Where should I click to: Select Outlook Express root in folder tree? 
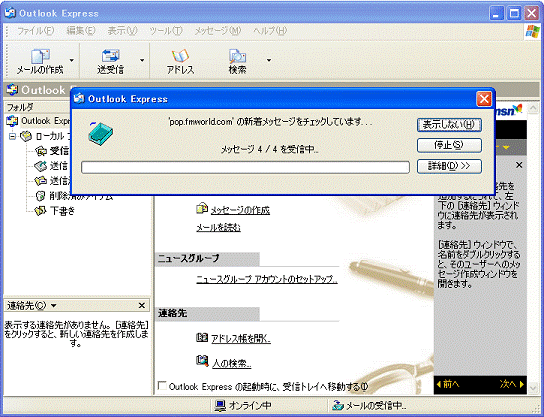[x=46, y=121]
